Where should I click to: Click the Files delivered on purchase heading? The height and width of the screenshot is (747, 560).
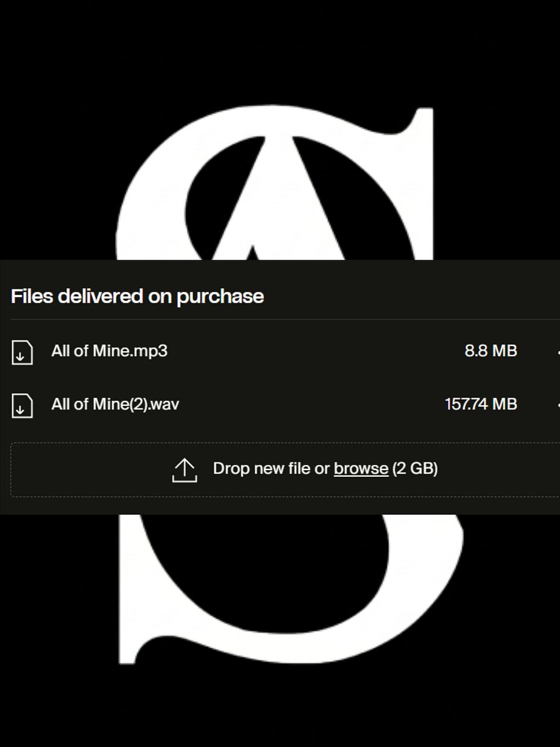tap(137, 296)
